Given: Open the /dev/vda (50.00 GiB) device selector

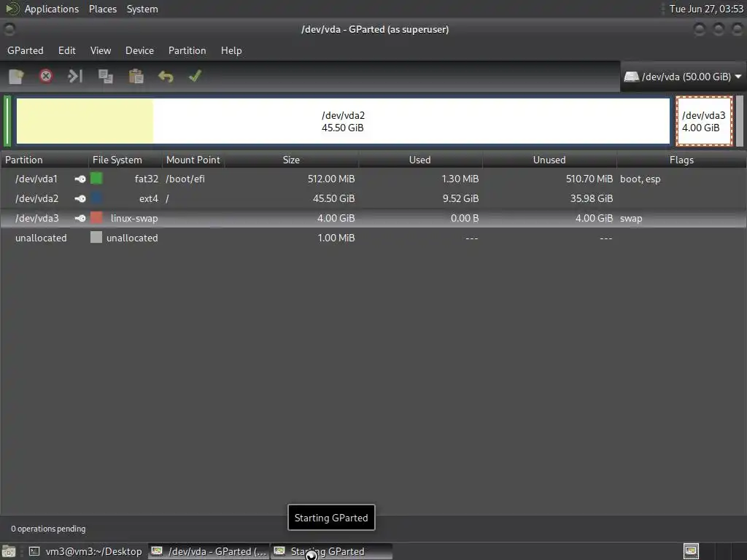Looking at the screenshot, I should coord(683,77).
